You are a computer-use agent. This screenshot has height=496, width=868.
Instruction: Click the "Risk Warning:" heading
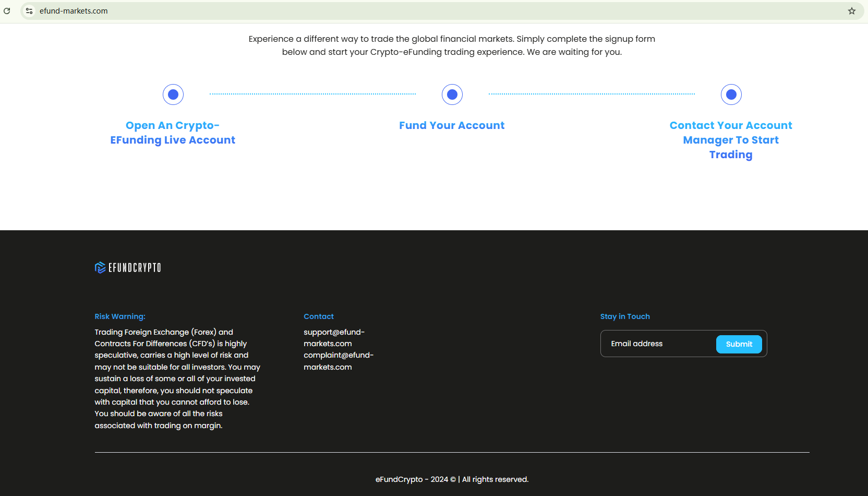pos(120,316)
